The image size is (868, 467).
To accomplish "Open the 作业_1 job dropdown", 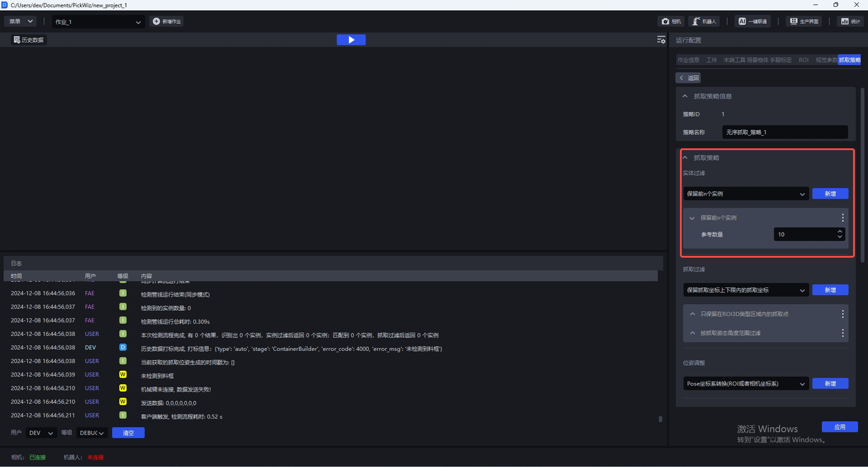I will pyautogui.click(x=98, y=22).
